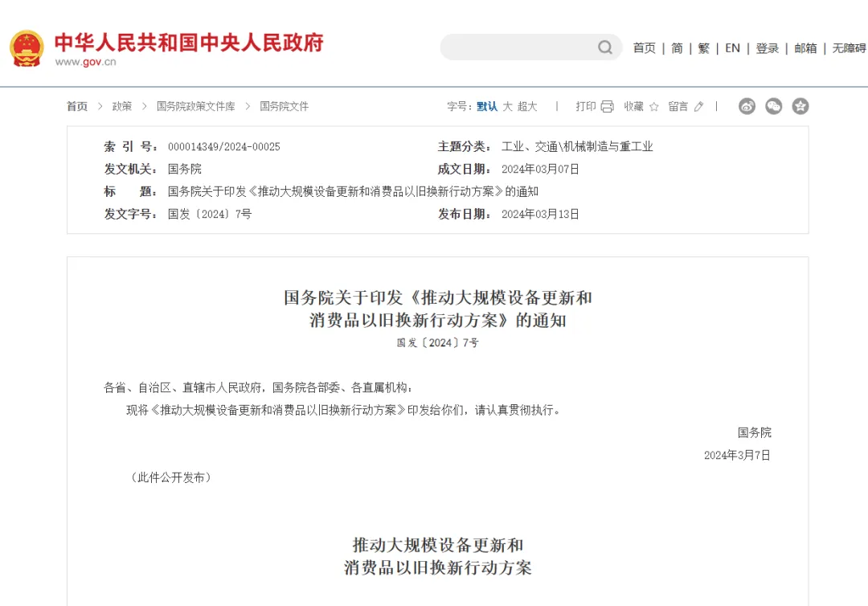The image size is (868, 606).
Task: Set font size to 超大
Action: [527, 106]
